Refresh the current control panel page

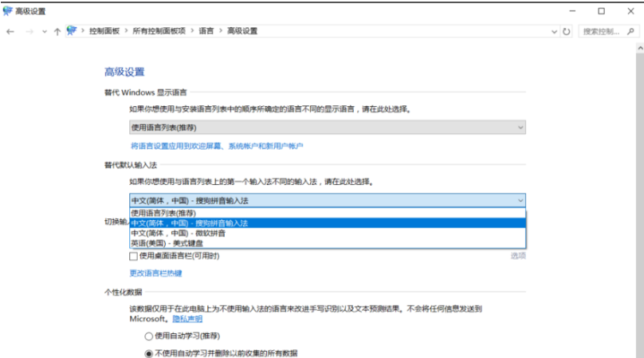tap(567, 31)
